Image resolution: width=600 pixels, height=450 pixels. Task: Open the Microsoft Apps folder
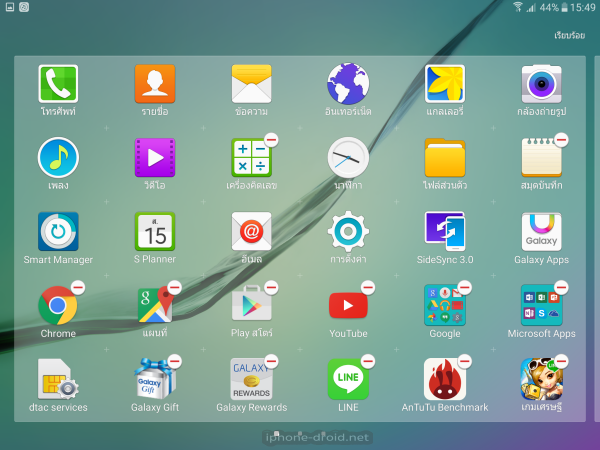click(541, 305)
